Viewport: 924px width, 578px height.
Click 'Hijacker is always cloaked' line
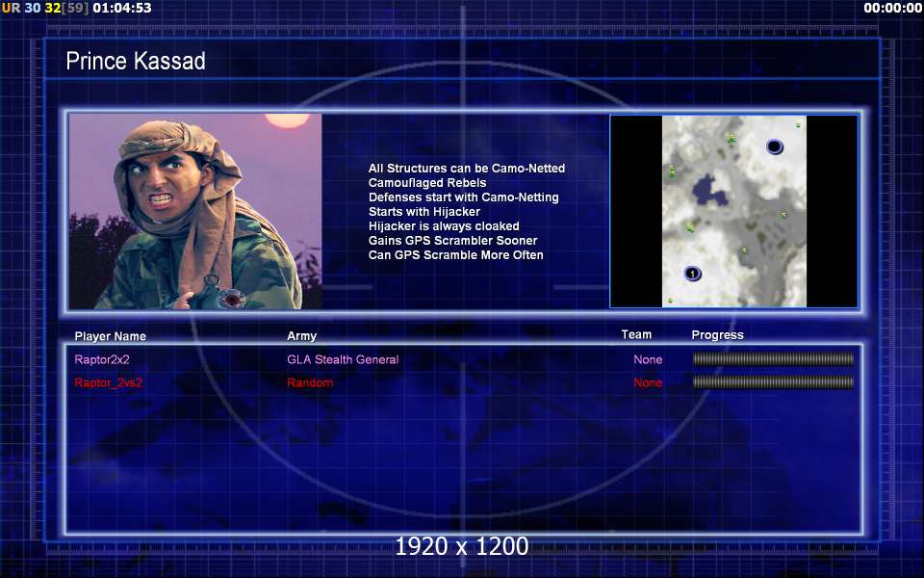pos(444,225)
